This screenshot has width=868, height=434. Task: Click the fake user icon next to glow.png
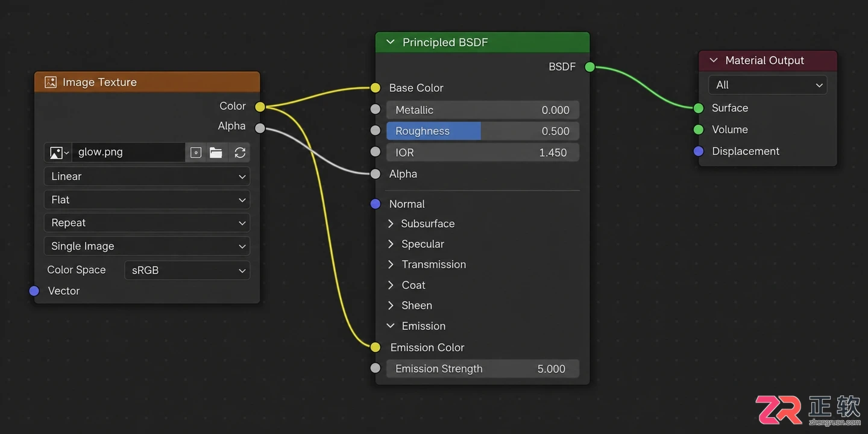click(196, 153)
